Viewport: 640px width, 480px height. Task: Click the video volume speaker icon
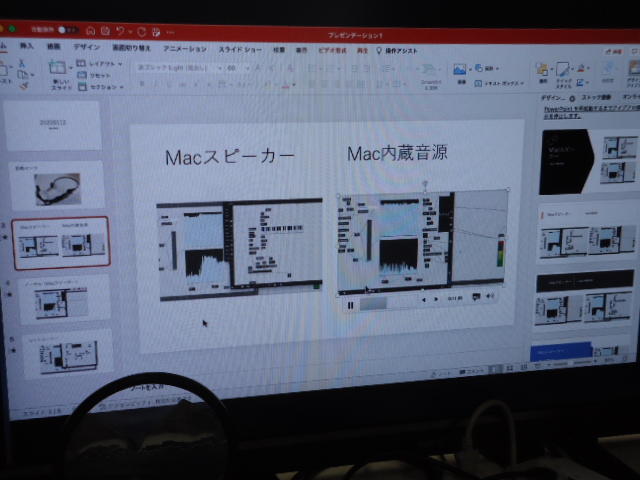pyautogui.click(x=490, y=296)
